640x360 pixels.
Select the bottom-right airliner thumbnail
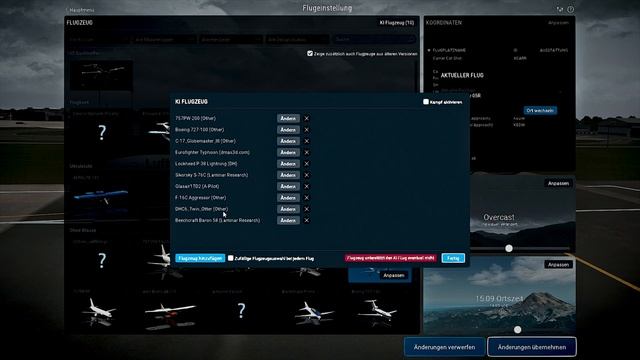378,312
